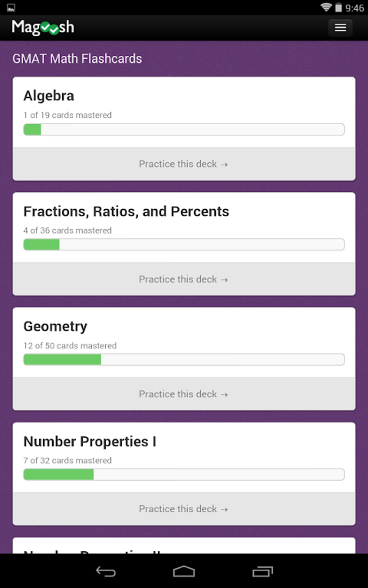Click the Geometry mastery progress bar

(x=184, y=360)
